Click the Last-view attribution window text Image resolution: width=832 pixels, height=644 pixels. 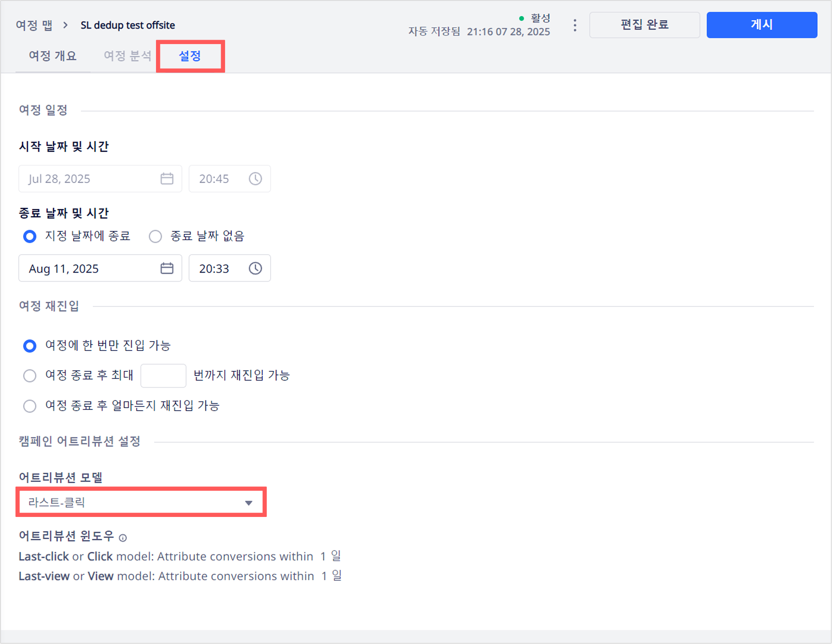coord(180,576)
